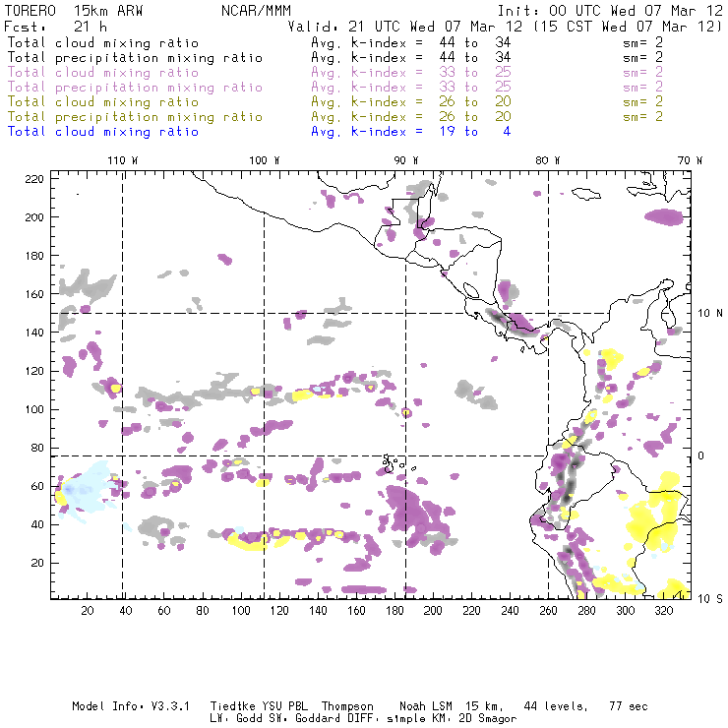Click the 'NCAR/MMM' header label
Viewport: 728px width, 728px height.
(257, 11)
